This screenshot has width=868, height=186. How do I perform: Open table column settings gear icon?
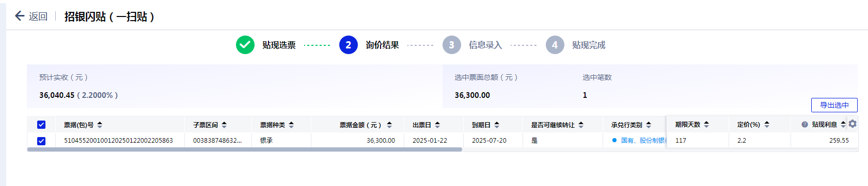tap(853, 124)
